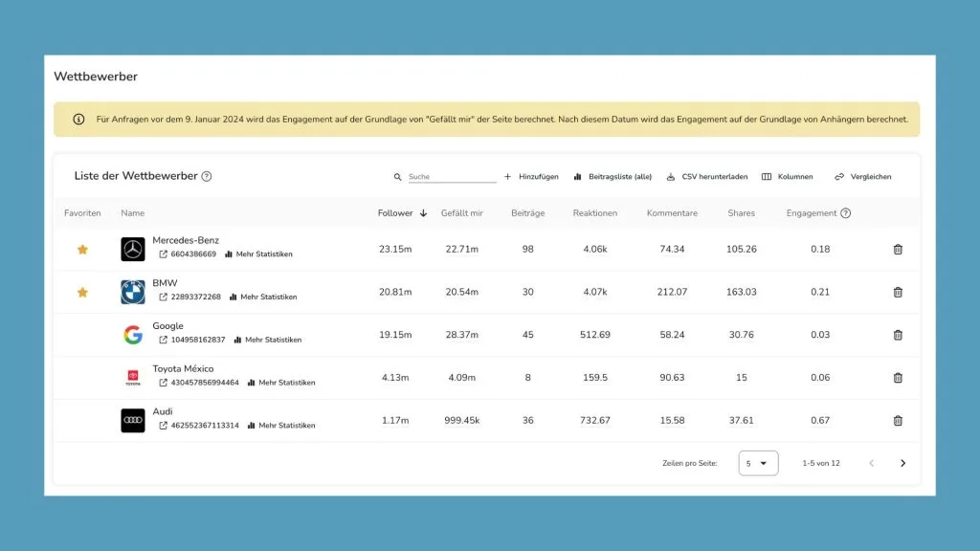Click the Toyota México logo
Viewport: 980px width, 551px height.
[x=132, y=378]
